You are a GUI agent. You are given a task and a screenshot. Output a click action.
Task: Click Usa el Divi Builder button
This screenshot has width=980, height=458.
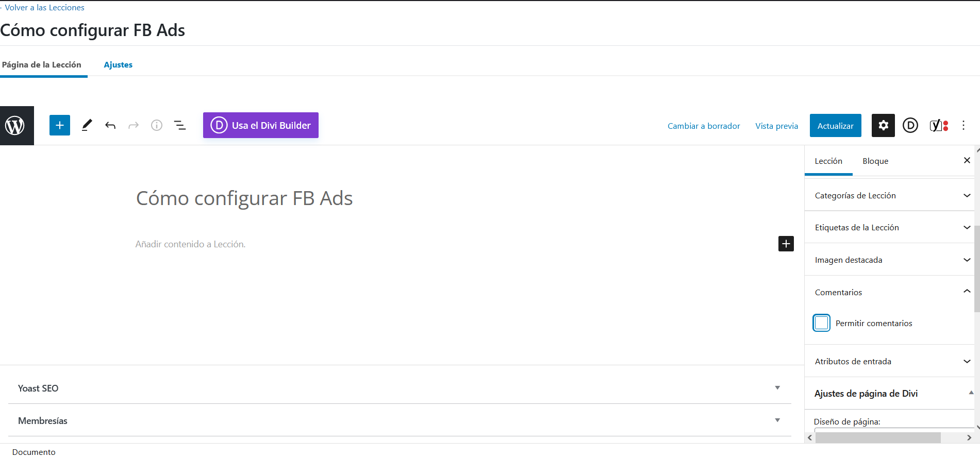(261, 125)
